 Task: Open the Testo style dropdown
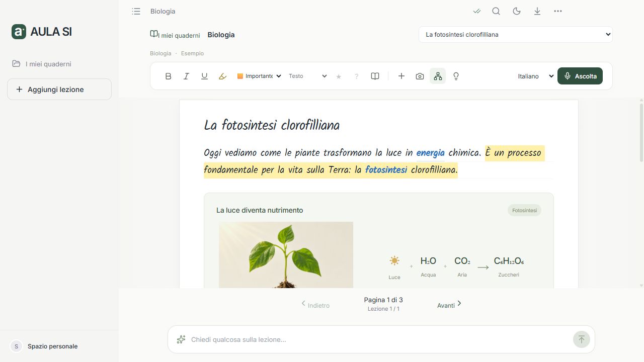307,76
